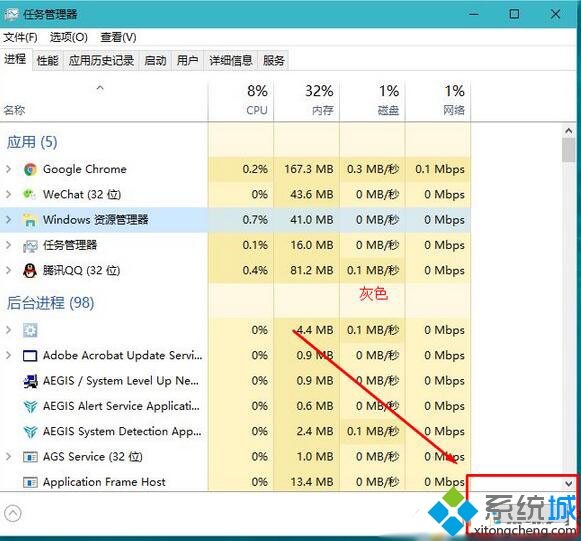The image size is (581, 541).
Task: Open the 选项(O) menu
Action: pos(69,37)
